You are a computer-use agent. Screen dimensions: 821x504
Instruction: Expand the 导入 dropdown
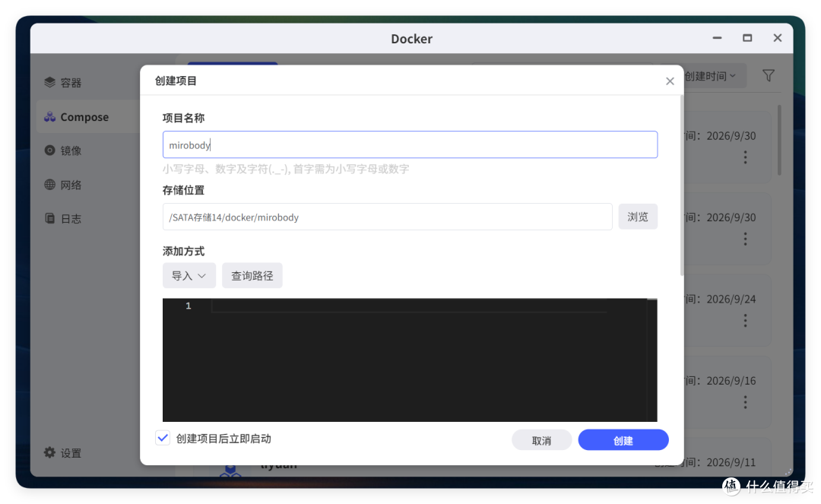189,275
